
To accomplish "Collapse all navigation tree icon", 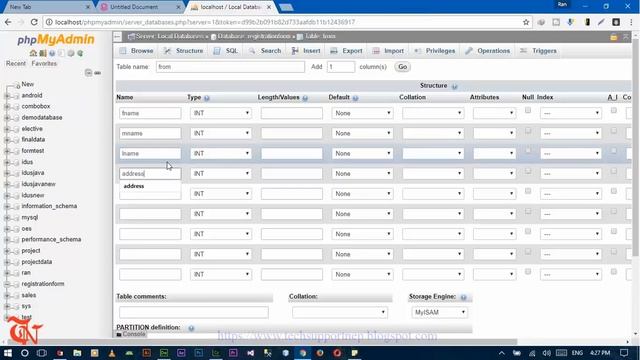I will pos(89,73).
